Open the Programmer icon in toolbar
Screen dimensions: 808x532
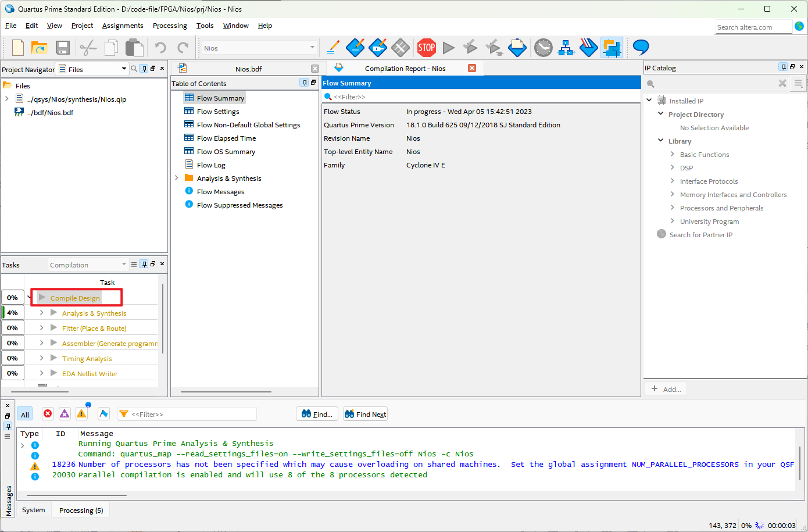588,48
